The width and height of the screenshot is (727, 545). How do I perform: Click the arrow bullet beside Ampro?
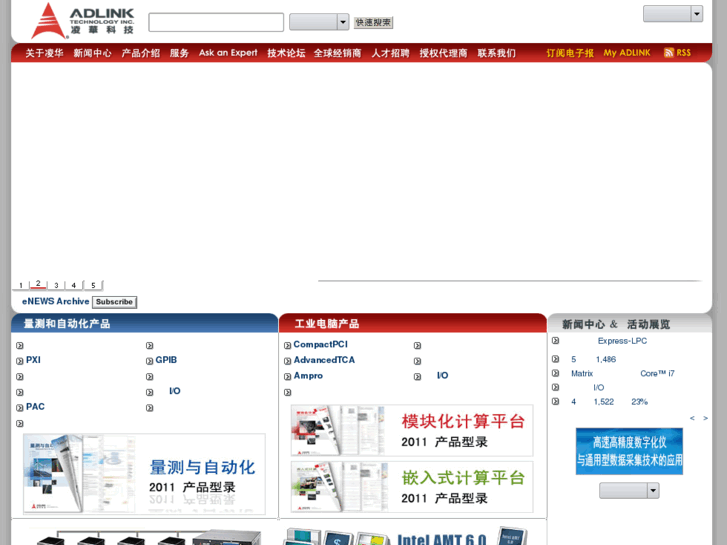tap(287, 377)
